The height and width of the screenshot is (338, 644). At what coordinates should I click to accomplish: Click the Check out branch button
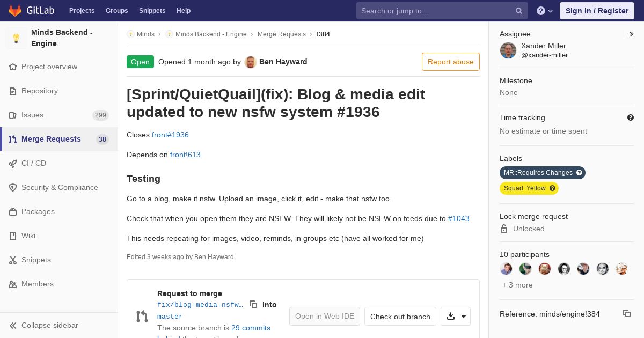coord(400,317)
